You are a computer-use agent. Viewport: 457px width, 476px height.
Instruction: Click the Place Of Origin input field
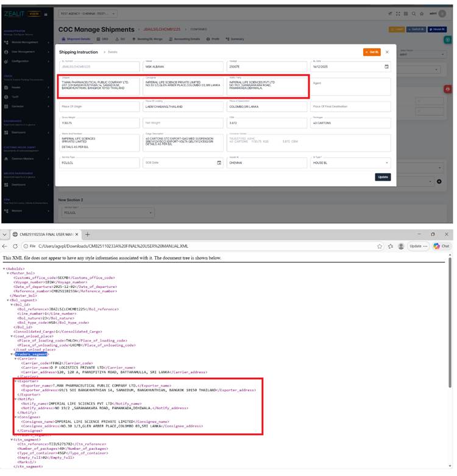pos(98,107)
